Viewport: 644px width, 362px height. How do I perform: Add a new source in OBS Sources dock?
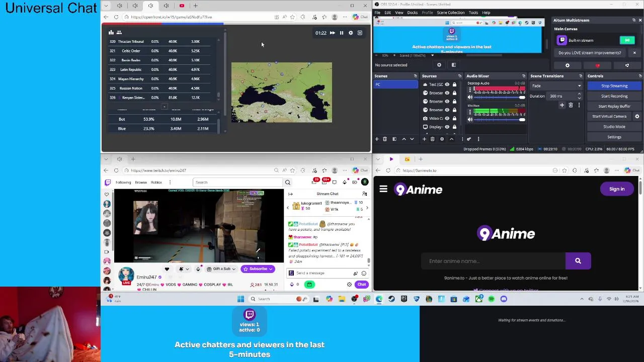pos(424,139)
